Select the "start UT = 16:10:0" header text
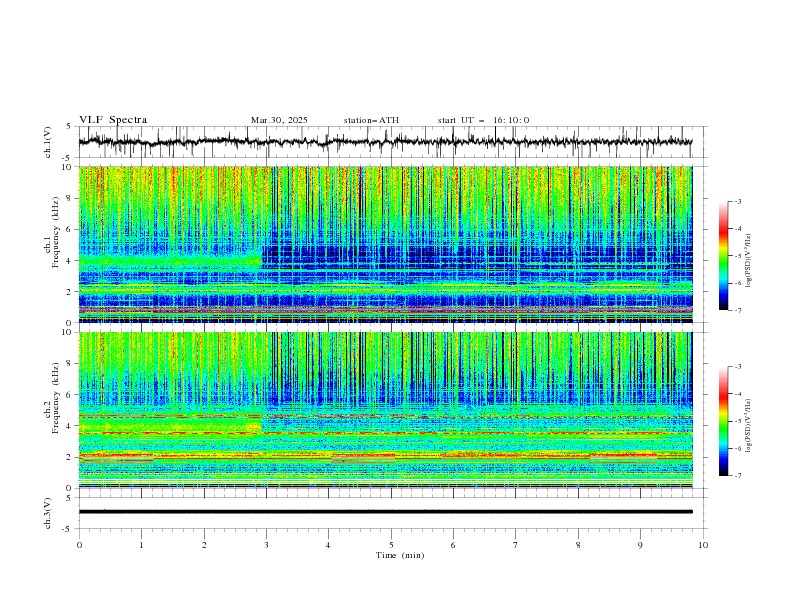This screenshot has width=792, height=612. coord(483,120)
